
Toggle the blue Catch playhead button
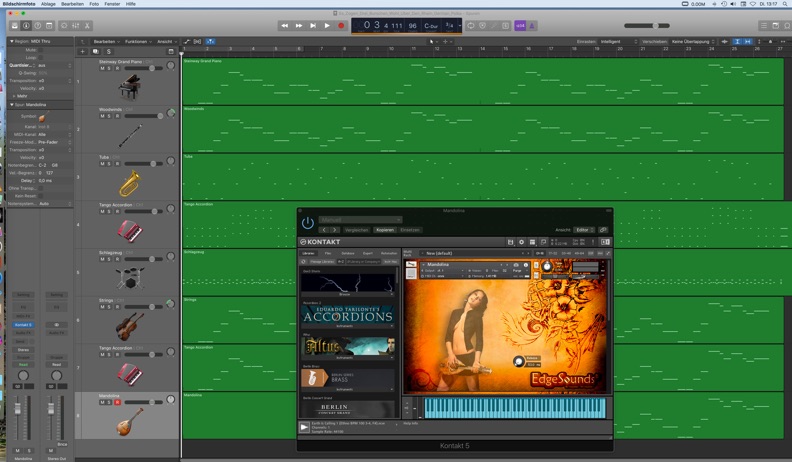pos(210,41)
